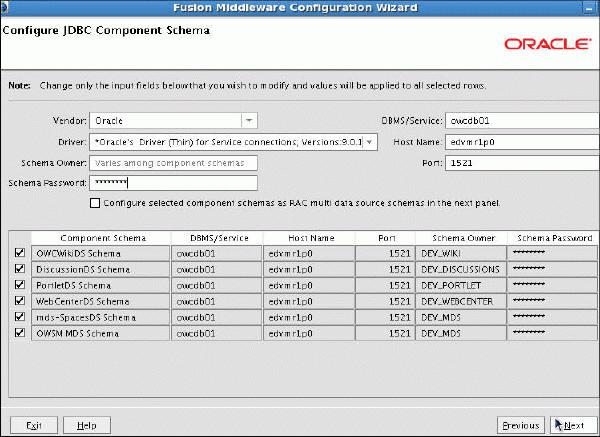This screenshot has height=437, width=600.
Task: Edit the Port field at top
Action: coord(522,163)
